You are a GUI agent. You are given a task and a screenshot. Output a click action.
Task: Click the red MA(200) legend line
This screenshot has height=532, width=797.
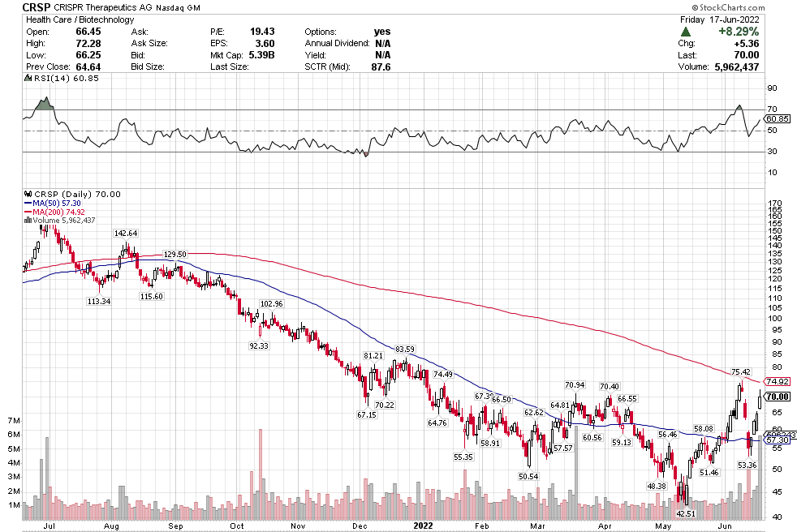point(28,212)
